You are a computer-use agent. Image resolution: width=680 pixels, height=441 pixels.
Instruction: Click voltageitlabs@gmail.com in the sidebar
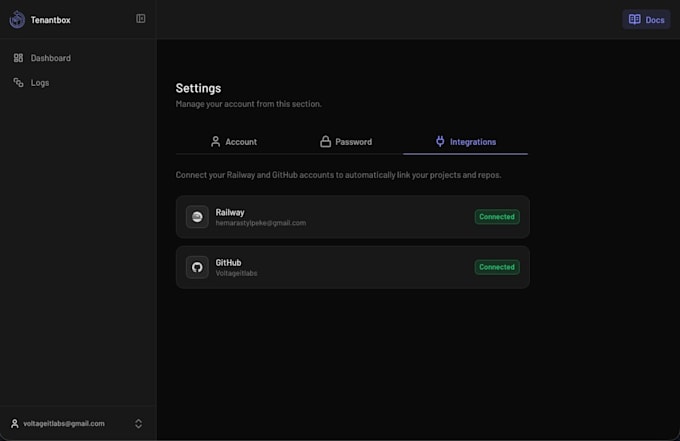(64, 424)
